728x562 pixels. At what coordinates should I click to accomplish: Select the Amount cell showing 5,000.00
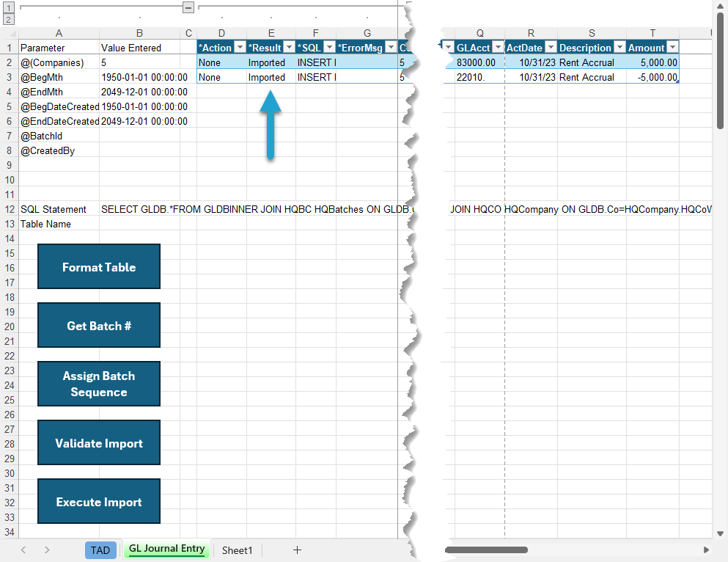click(x=652, y=62)
